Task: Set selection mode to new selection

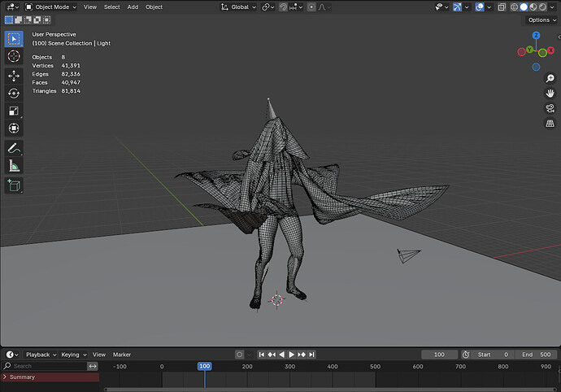Action: tap(9, 20)
